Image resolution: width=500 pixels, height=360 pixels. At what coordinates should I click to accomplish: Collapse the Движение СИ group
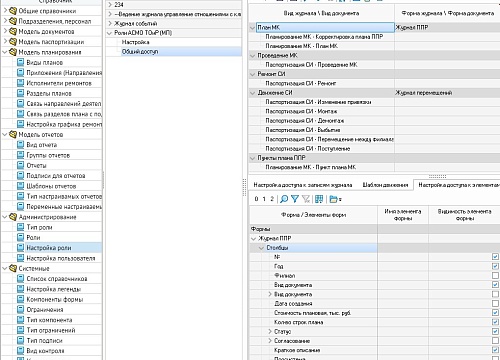point(253,93)
